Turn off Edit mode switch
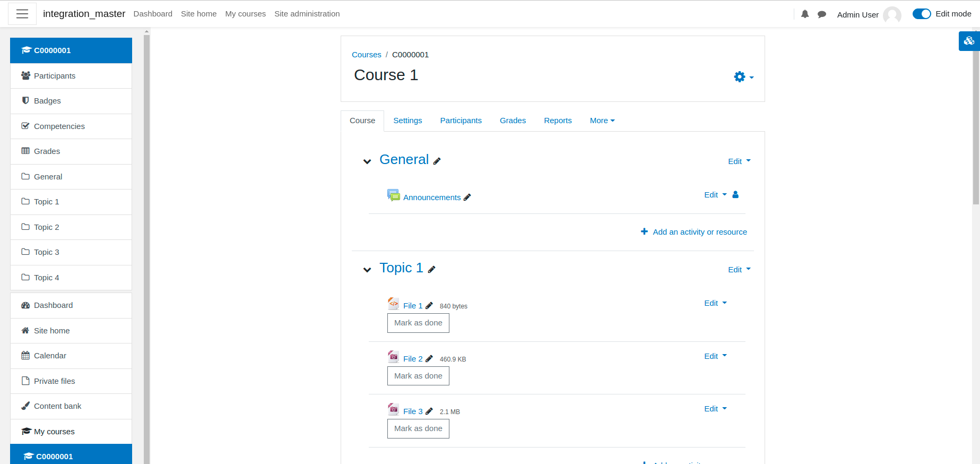 pos(922,14)
